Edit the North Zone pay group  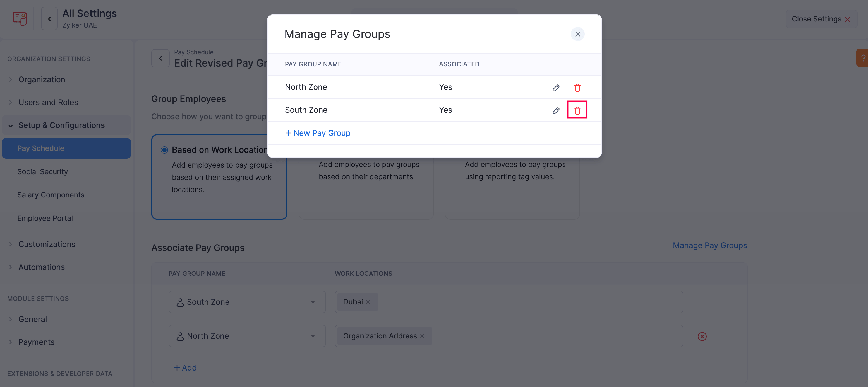tap(556, 88)
